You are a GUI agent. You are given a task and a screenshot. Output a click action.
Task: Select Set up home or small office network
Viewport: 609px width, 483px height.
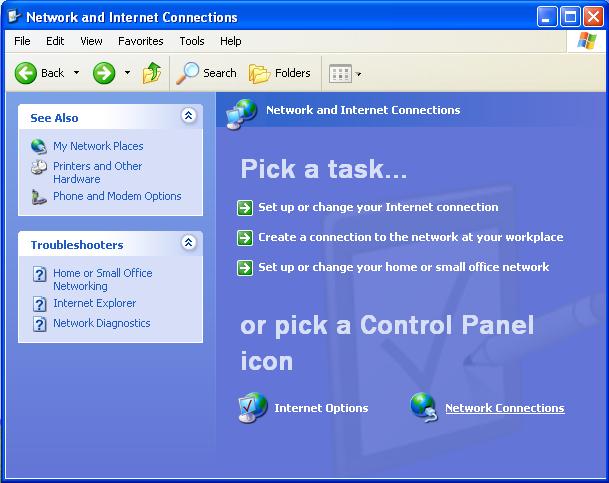pyautogui.click(x=404, y=267)
